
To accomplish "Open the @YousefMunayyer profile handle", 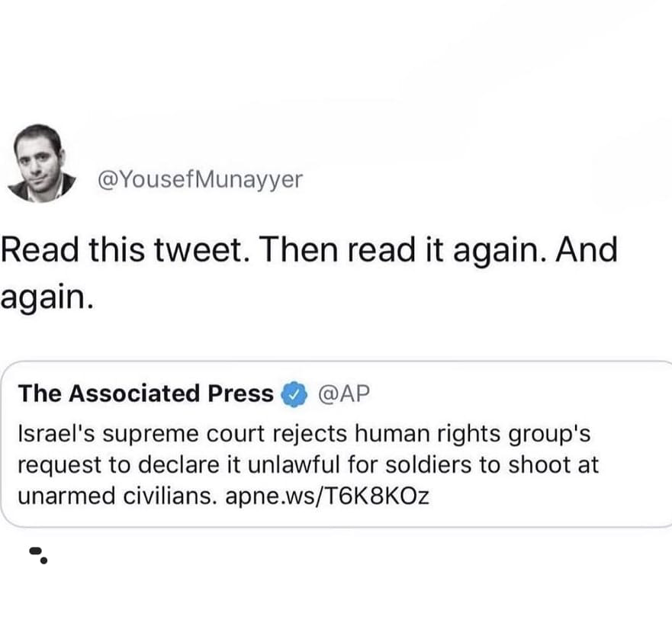I will [200, 179].
